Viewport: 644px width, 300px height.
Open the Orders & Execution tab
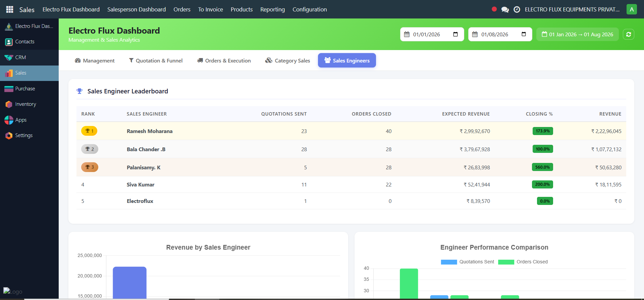[x=224, y=60]
